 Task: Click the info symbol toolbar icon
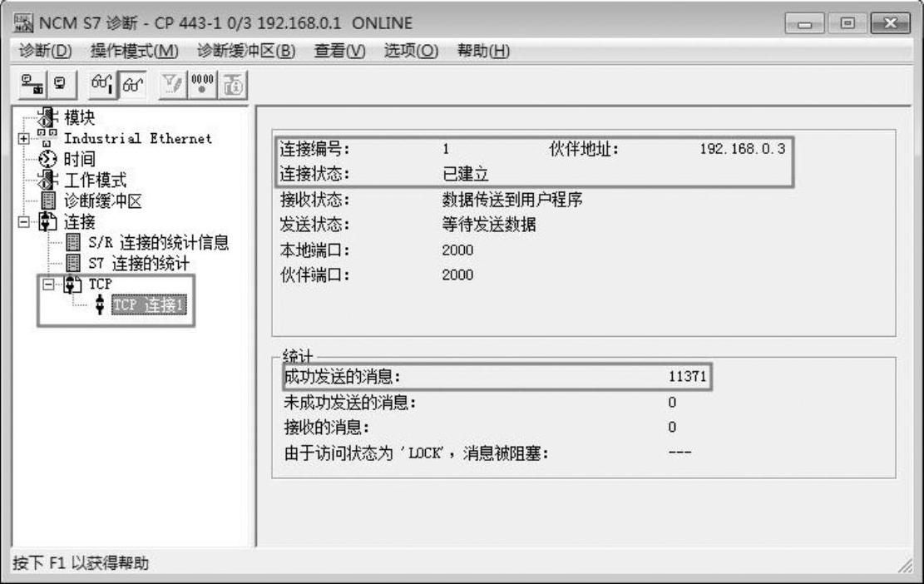pos(234,85)
